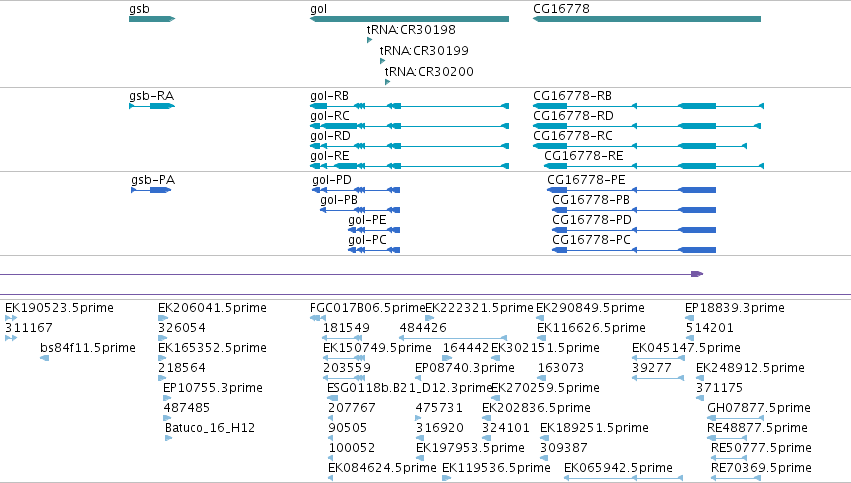
Task: Select EST EP18839.3prime
Action: click(689, 318)
